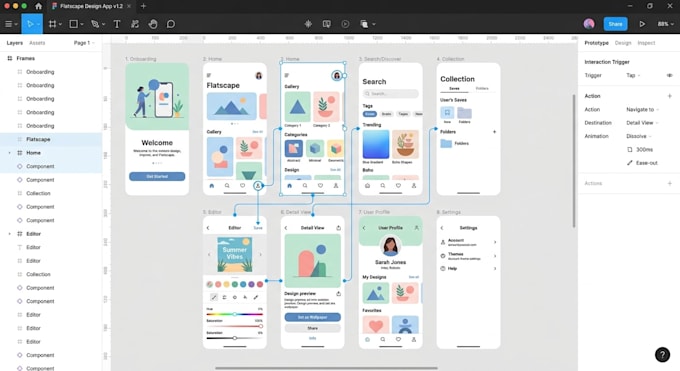This screenshot has width=680, height=371.
Task: Click the search field in Search frame
Action: 390,94
